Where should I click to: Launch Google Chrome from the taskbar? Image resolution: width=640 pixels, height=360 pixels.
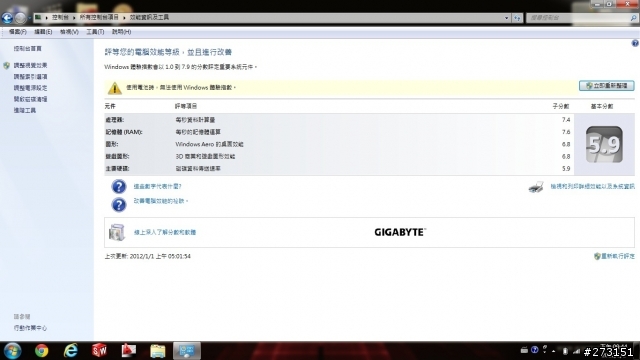point(41,351)
